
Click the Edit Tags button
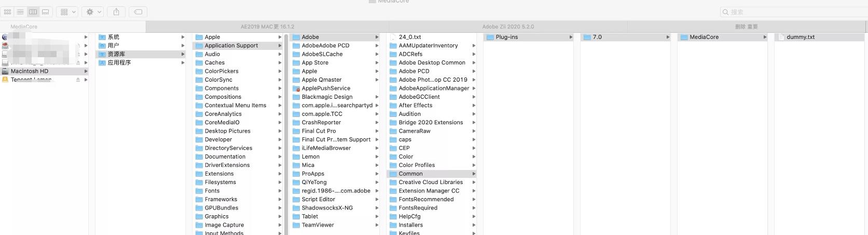[x=138, y=11]
